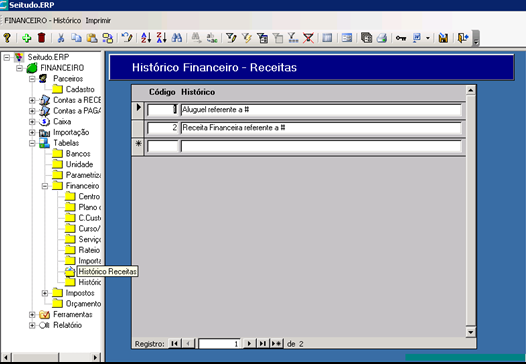Expand the Relatório tree node

point(32,326)
